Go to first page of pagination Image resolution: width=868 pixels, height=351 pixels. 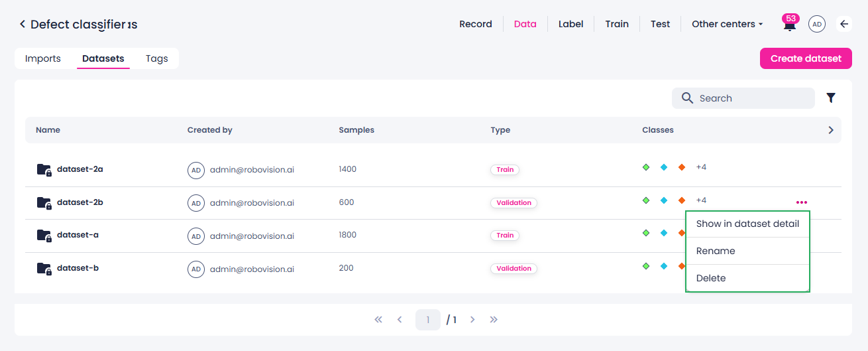[x=378, y=320]
